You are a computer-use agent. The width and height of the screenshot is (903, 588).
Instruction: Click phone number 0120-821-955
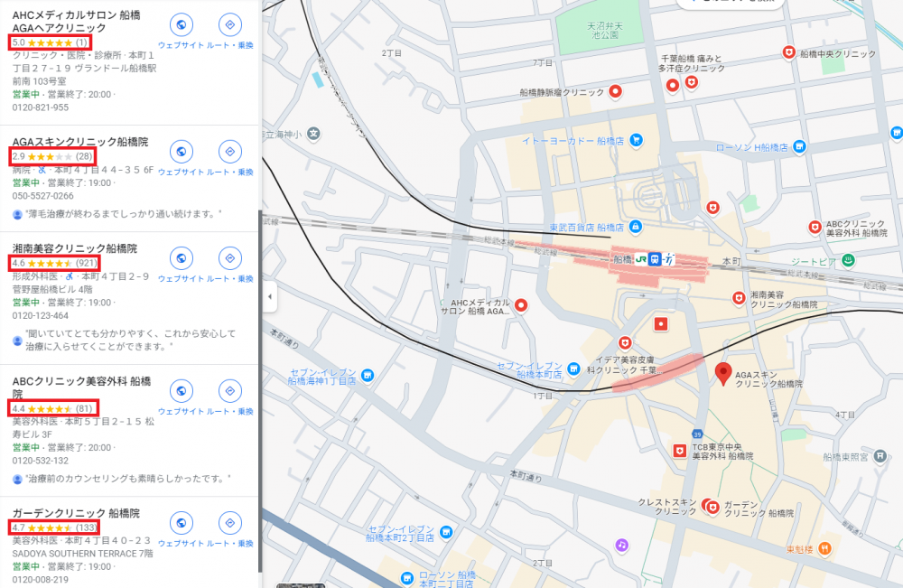[41, 107]
